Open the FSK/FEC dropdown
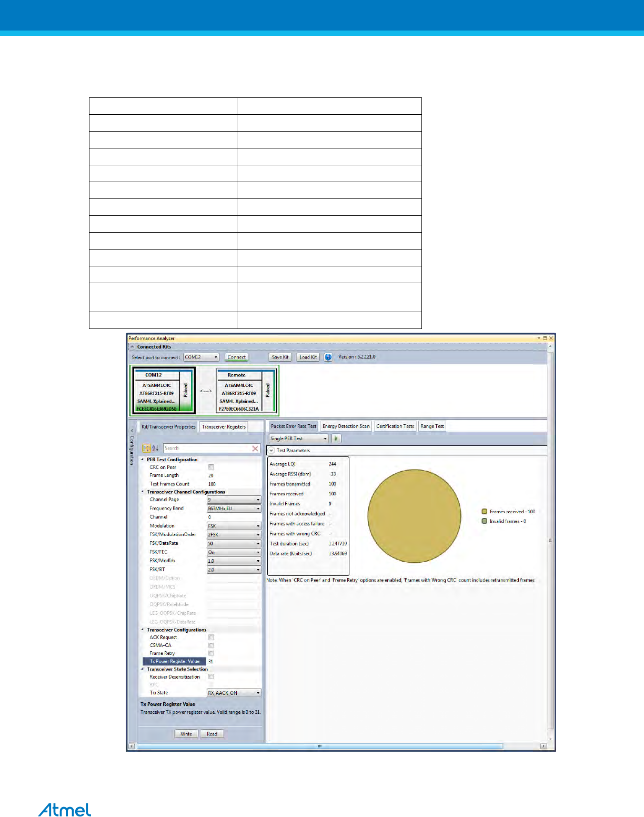 [234, 552]
